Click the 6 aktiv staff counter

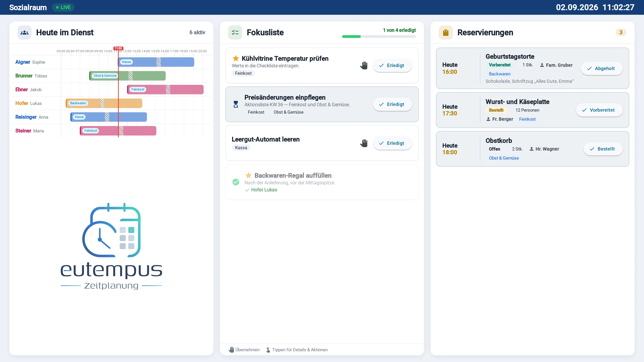[x=197, y=32]
